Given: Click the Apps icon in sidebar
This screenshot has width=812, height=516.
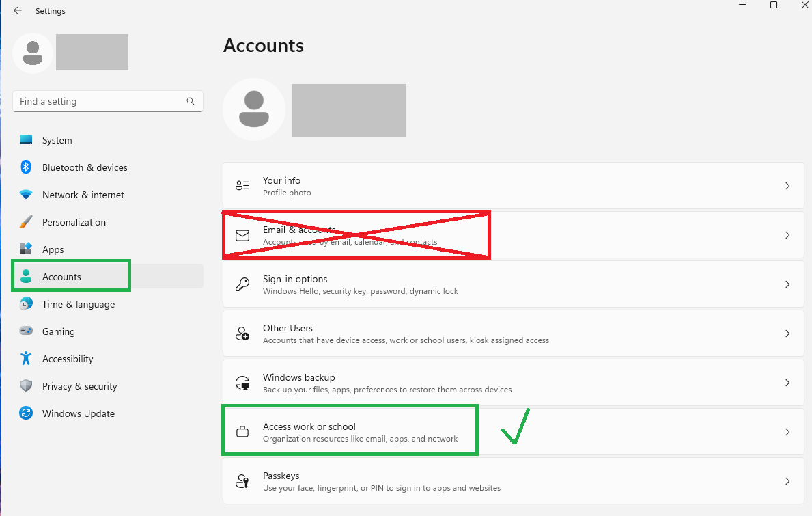Looking at the screenshot, I should coord(26,249).
